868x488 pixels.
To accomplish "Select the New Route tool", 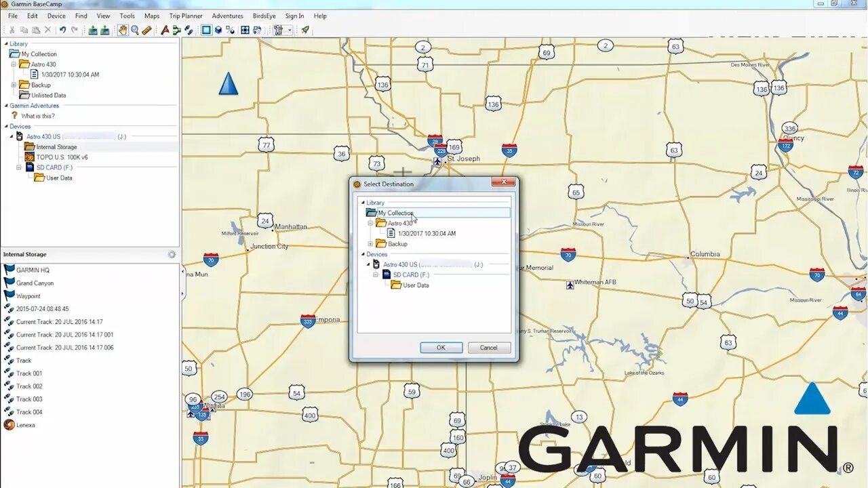I will pyautogui.click(x=176, y=30).
